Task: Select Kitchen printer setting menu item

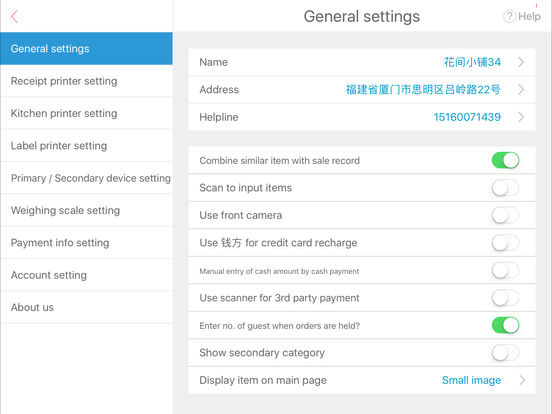Action: click(86, 113)
